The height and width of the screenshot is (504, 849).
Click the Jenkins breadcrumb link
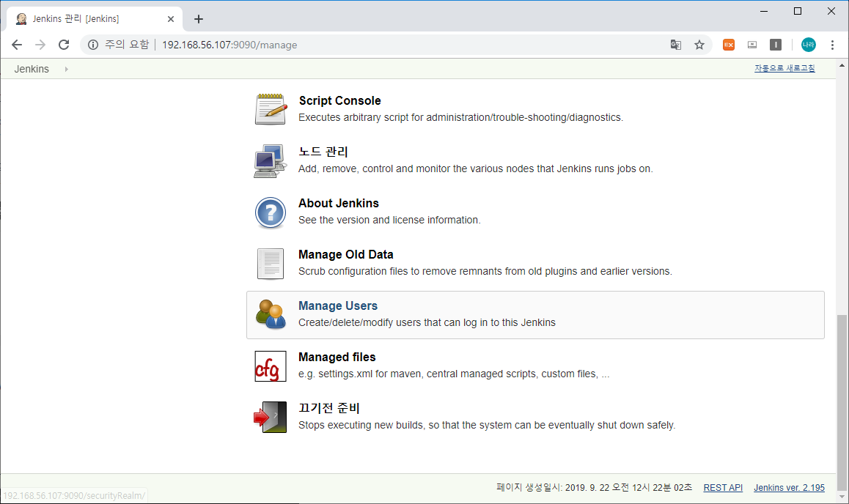pyautogui.click(x=32, y=69)
